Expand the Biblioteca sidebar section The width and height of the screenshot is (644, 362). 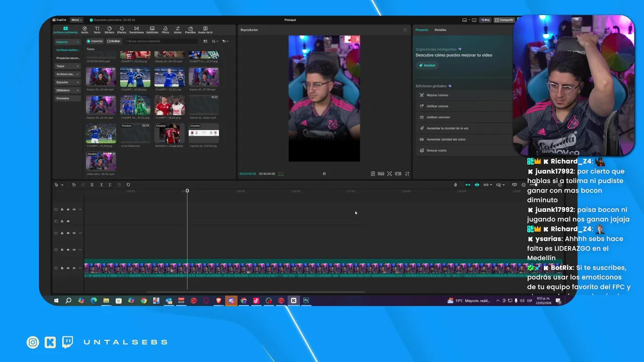(x=67, y=90)
